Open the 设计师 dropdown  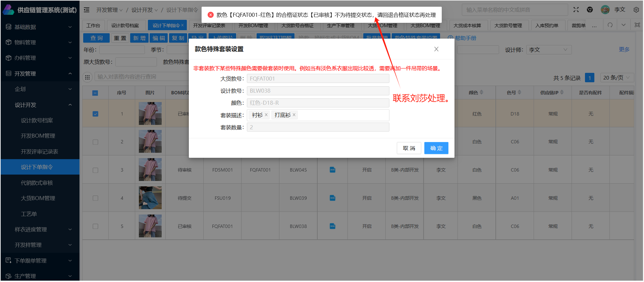click(x=548, y=50)
